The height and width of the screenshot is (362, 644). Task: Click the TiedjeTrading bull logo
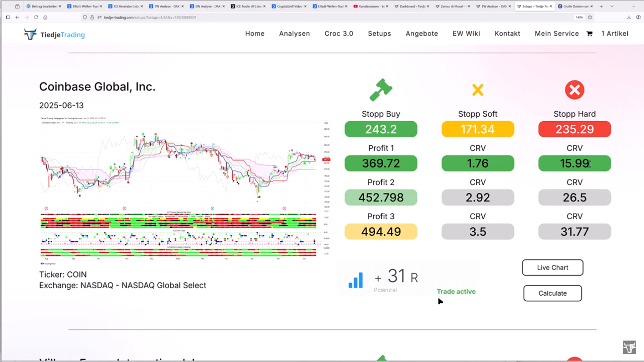pyautogui.click(x=30, y=34)
